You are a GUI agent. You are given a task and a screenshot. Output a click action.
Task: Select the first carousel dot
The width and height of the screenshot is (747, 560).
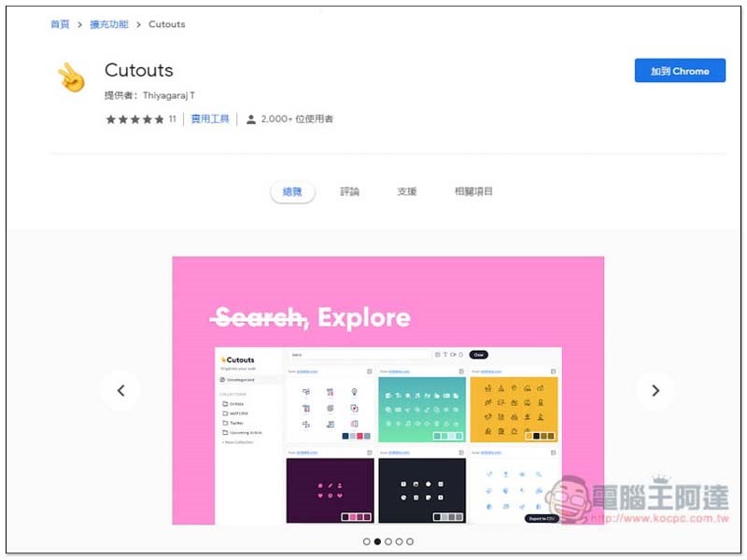pyautogui.click(x=366, y=541)
